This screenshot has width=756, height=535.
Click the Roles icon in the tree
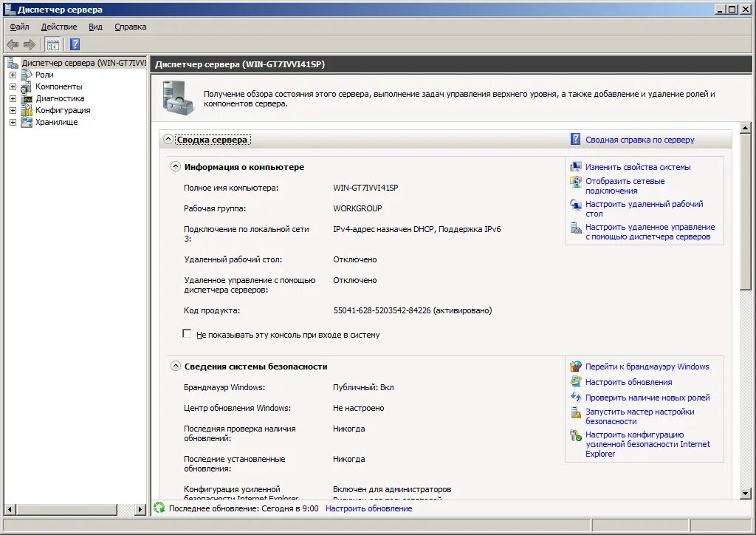click(x=27, y=75)
